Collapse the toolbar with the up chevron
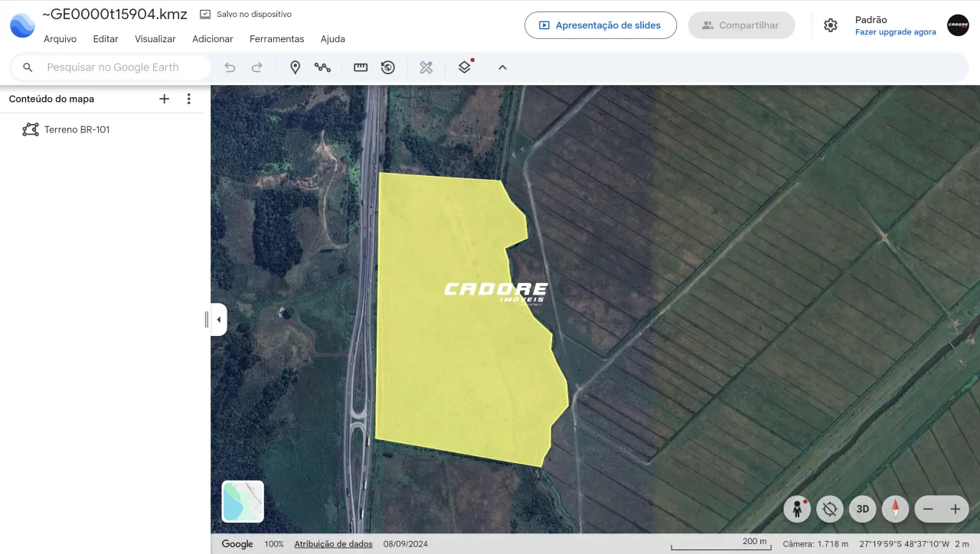The image size is (980, 554). coord(502,67)
